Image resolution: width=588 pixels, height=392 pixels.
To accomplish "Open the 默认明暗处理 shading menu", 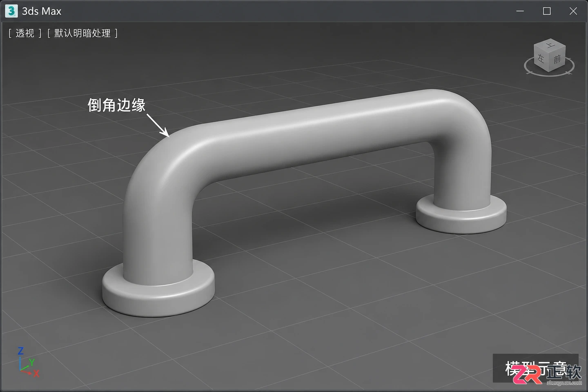I will click(x=82, y=33).
